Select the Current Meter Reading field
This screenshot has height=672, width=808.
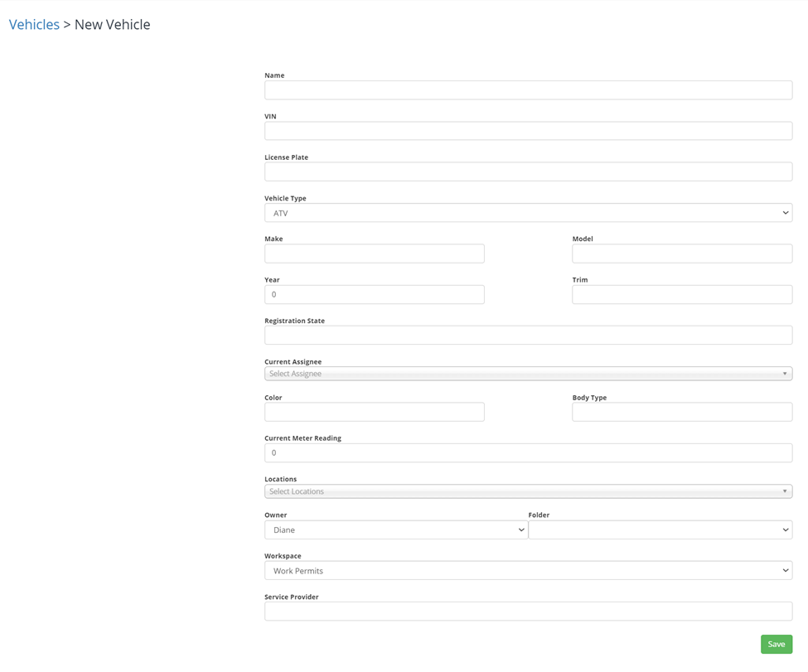tap(528, 452)
